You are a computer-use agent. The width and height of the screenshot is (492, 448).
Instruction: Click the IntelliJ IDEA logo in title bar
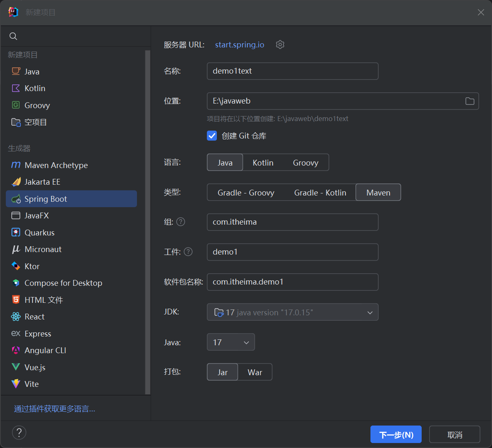13,12
